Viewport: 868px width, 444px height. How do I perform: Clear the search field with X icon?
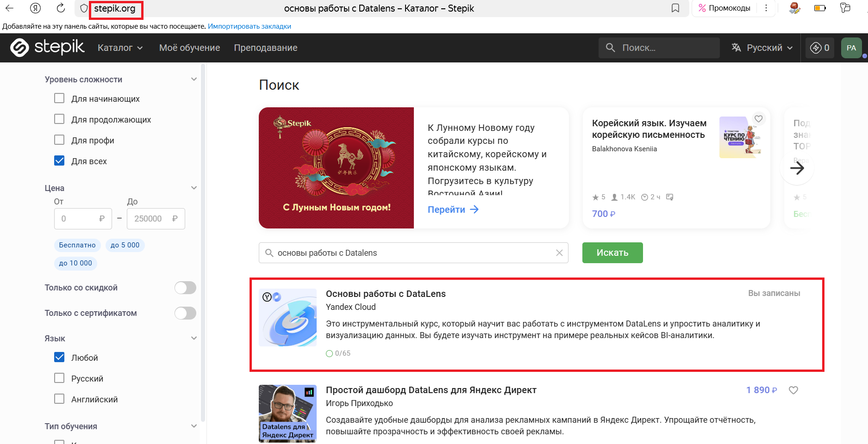click(x=559, y=253)
